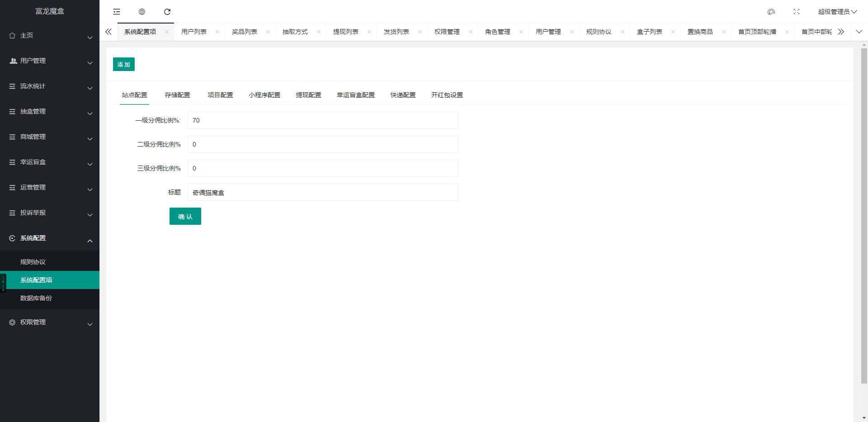Open 数据库备份 in the sidebar submenu

[50, 298]
